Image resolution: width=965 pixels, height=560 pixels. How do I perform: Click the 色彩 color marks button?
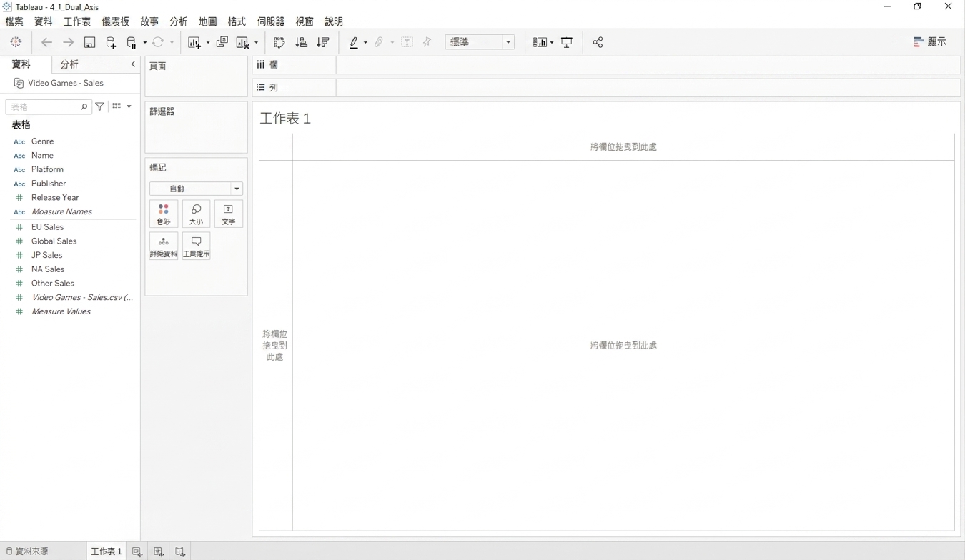pos(164,214)
